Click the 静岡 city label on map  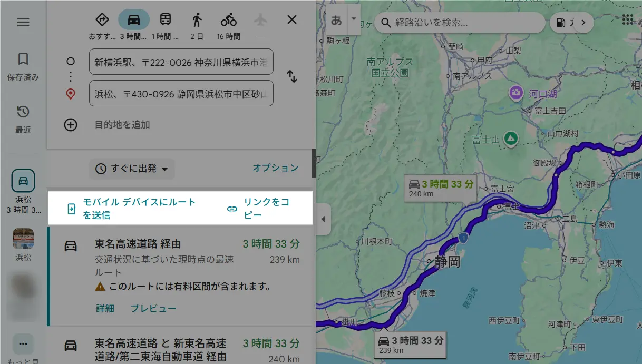point(447,262)
